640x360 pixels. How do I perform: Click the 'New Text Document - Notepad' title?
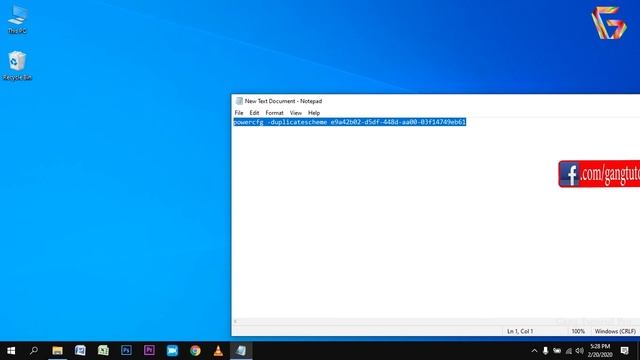[283, 101]
